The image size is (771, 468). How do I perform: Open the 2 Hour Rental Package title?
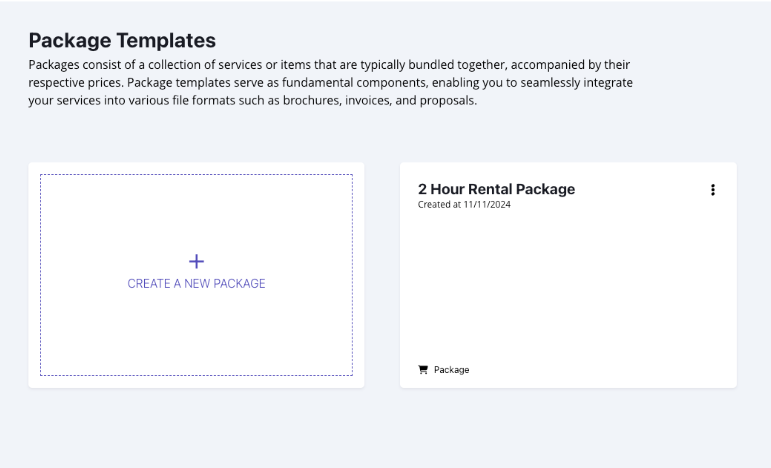pyautogui.click(x=496, y=189)
